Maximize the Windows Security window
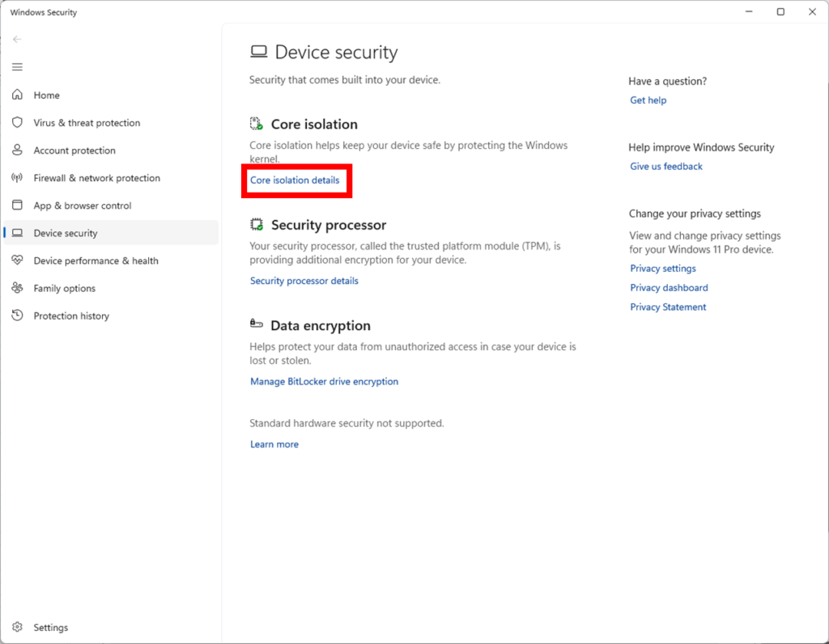829x644 pixels. tap(780, 11)
